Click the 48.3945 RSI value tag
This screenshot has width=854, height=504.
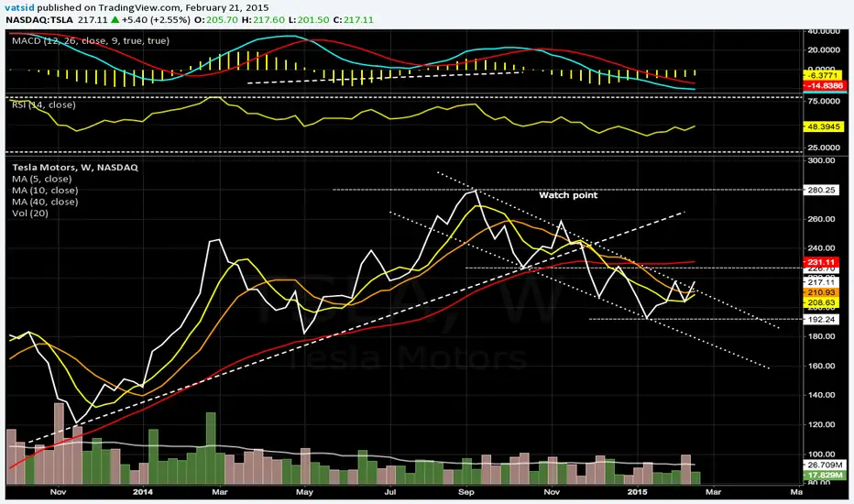click(x=824, y=126)
